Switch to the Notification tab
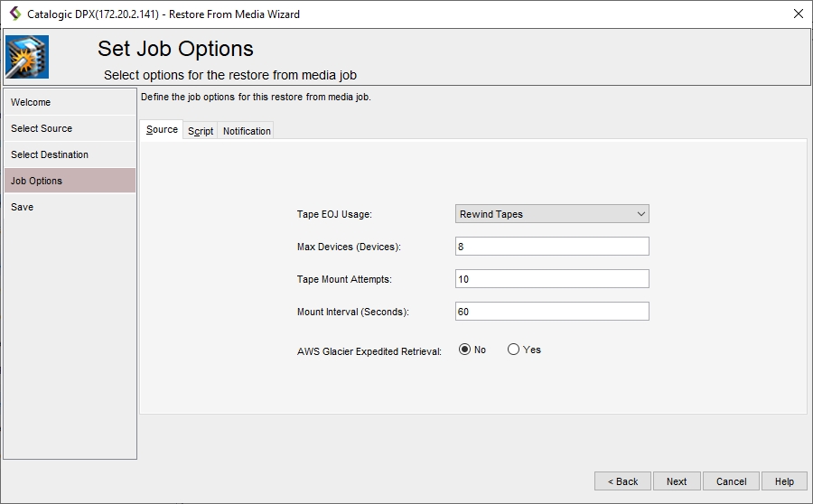 tap(247, 131)
